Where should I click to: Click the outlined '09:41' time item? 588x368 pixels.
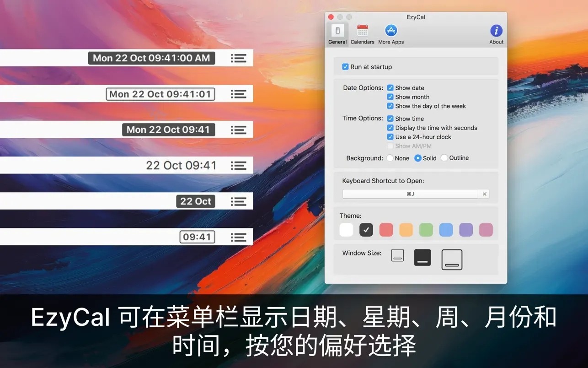(197, 237)
